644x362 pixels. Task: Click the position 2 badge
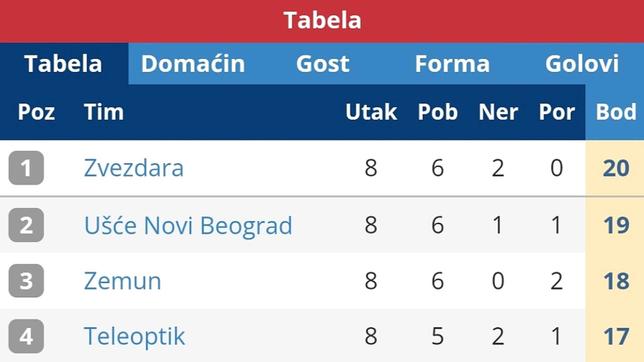[x=26, y=225]
